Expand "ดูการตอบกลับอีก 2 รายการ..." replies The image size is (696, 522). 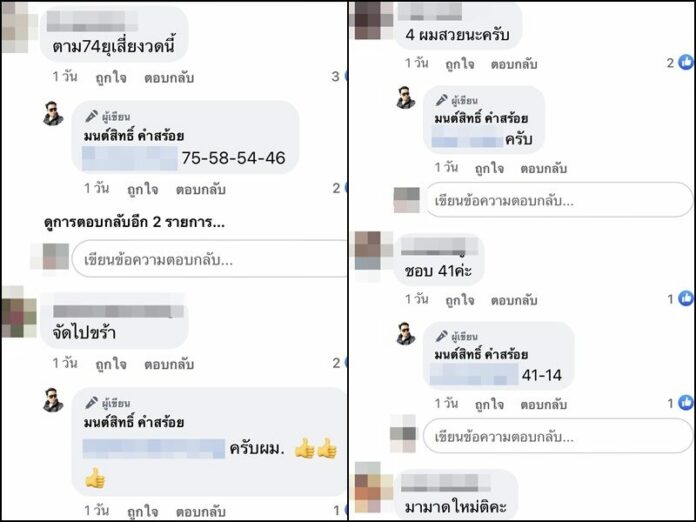(x=134, y=221)
